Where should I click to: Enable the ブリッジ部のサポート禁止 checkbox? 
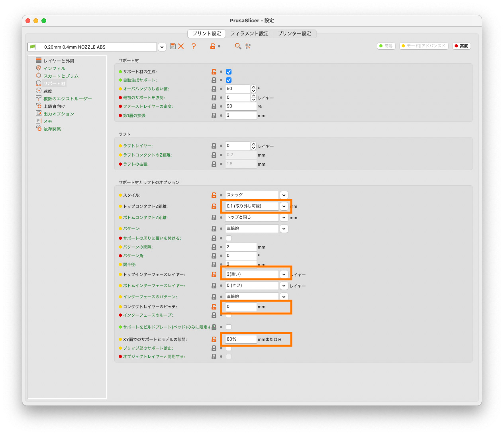click(x=229, y=349)
